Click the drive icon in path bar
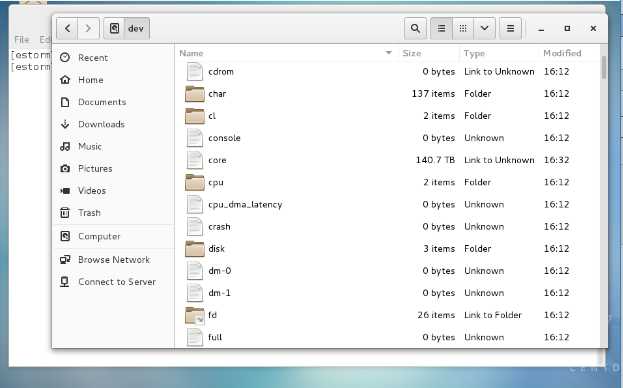The height and width of the screenshot is (388, 623). coord(114,28)
